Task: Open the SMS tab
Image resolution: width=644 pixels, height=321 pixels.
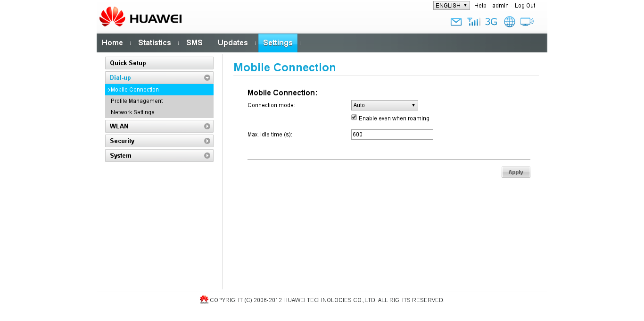Action: (194, 43)
